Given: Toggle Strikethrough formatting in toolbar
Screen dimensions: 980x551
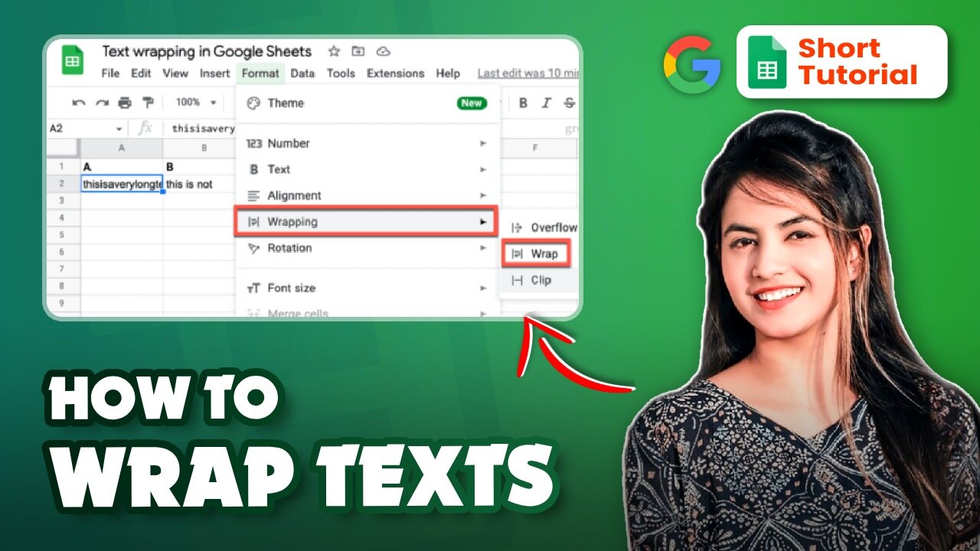Looking at the screenshot, I should [569, 103].
